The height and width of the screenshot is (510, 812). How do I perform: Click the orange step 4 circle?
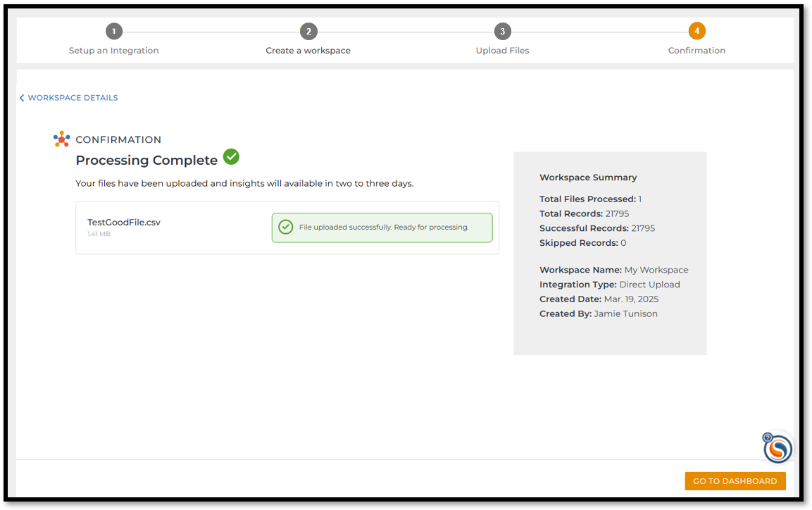coord(697,31)
